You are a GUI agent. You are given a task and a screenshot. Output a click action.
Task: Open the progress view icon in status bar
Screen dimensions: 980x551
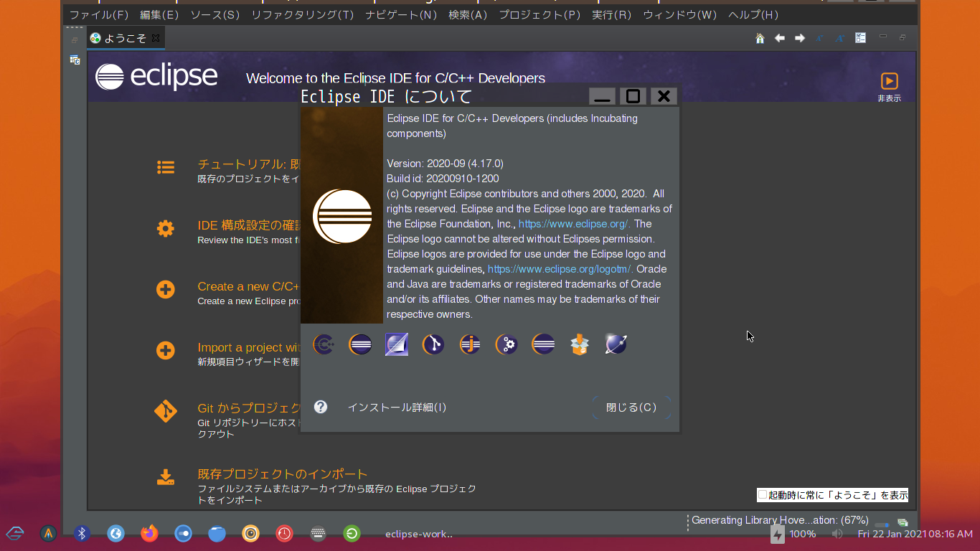tap(903, 522)
